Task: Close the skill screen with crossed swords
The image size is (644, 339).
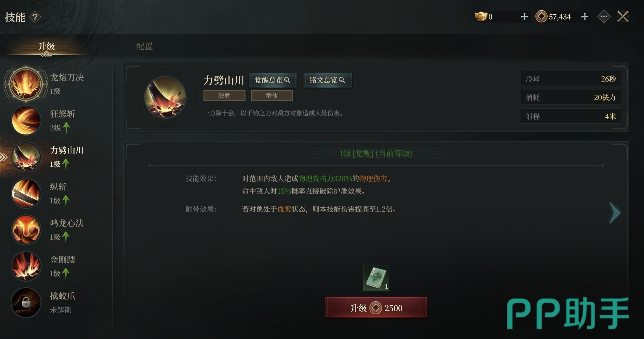Action: [x=623, y=17]
